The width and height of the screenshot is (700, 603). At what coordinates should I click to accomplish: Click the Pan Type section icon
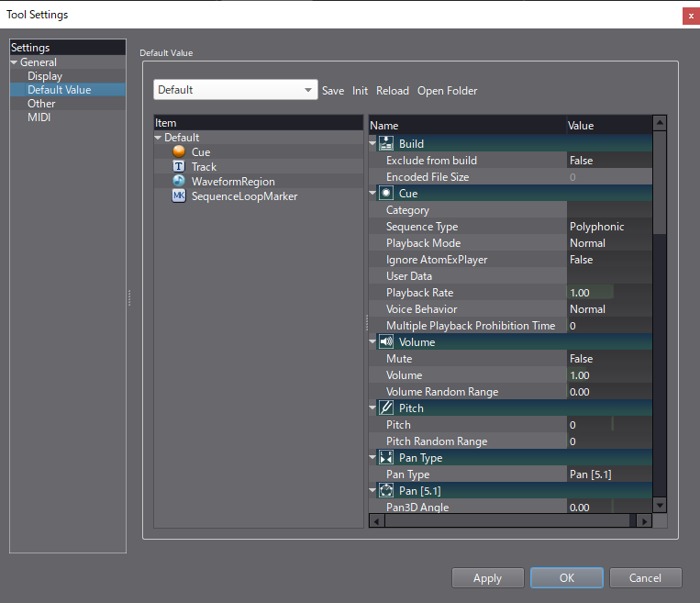click(x=386, y=458)
